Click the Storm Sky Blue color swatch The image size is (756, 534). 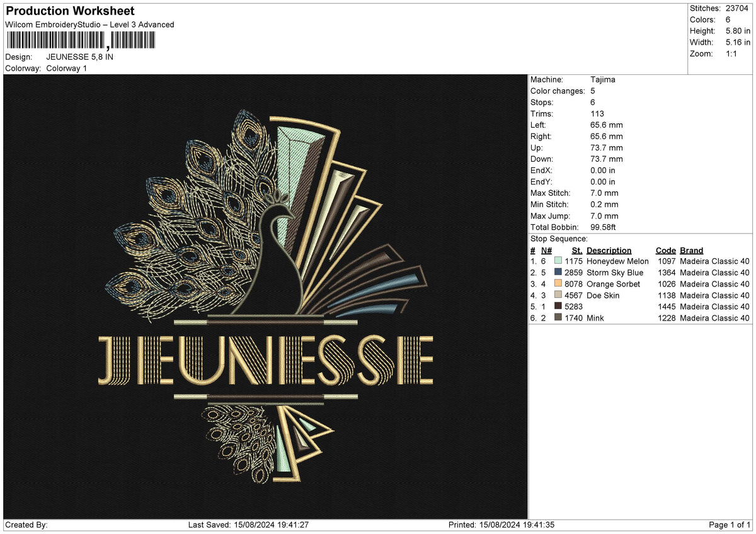558,272
